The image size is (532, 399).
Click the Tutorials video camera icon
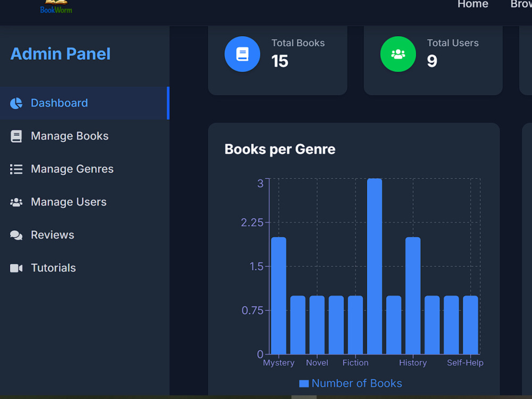(x=16, y=268)
